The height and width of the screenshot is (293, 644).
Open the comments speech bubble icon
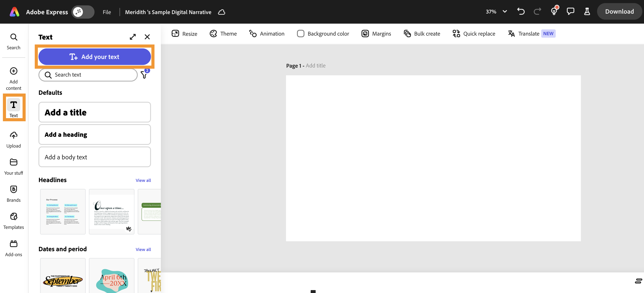coord(570,12)
